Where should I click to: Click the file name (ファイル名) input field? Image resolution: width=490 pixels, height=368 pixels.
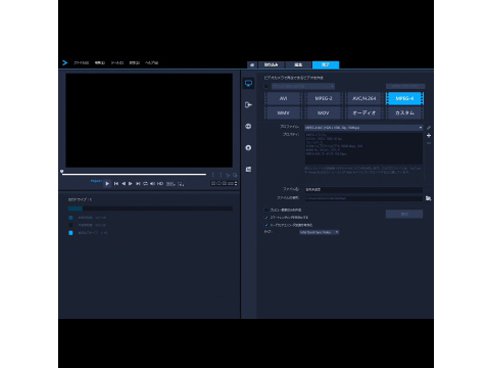point(364,189)
